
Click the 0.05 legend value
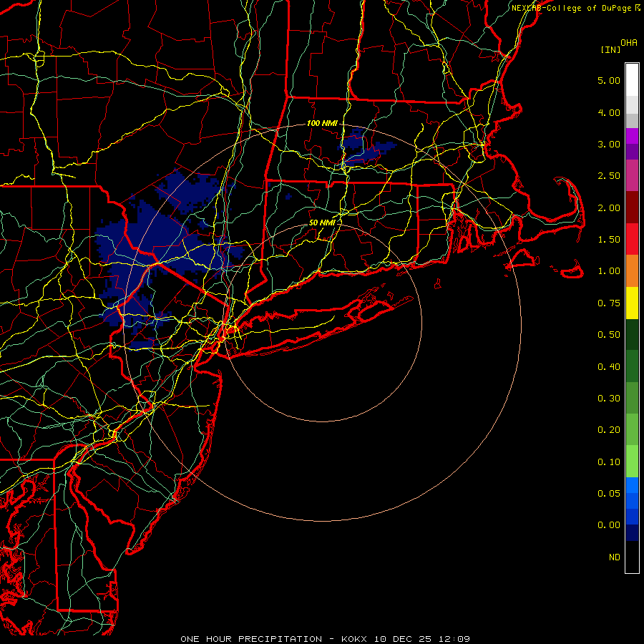click(x=609, y=494)
